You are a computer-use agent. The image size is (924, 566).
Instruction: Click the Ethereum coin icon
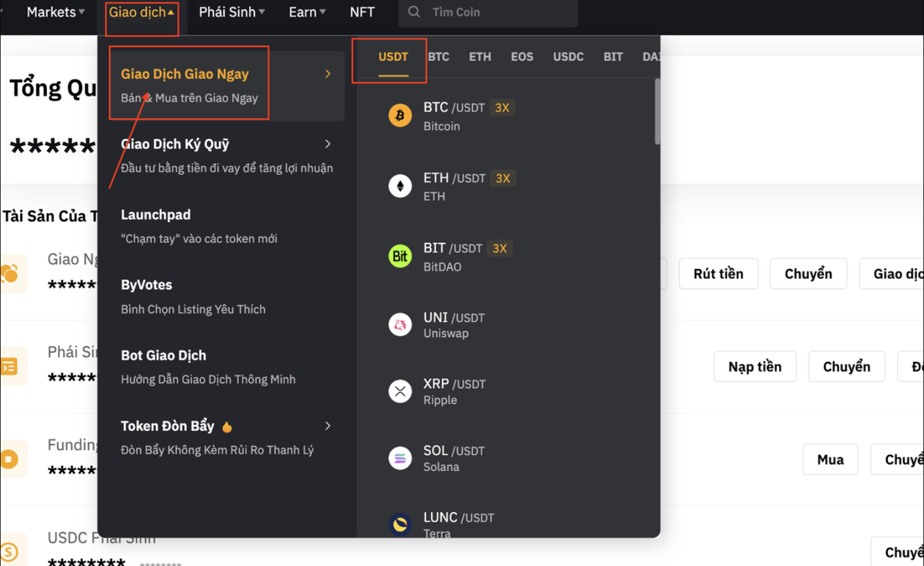(x=400, y=186)
